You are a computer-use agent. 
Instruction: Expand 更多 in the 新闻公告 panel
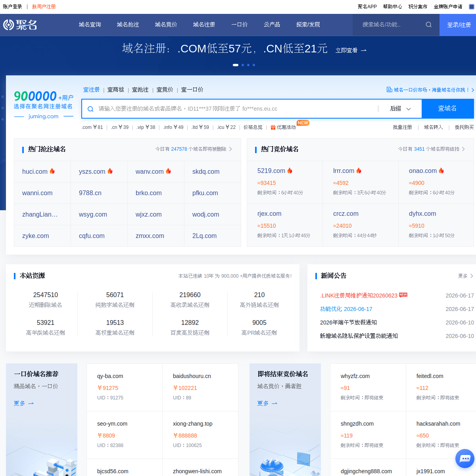click(x=466, y=276)
